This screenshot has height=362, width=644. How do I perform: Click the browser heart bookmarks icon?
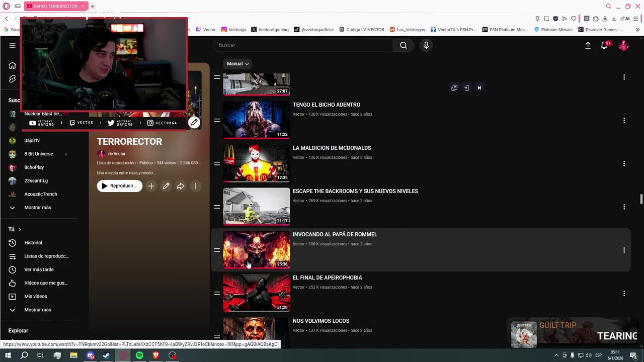click(574, 19)
